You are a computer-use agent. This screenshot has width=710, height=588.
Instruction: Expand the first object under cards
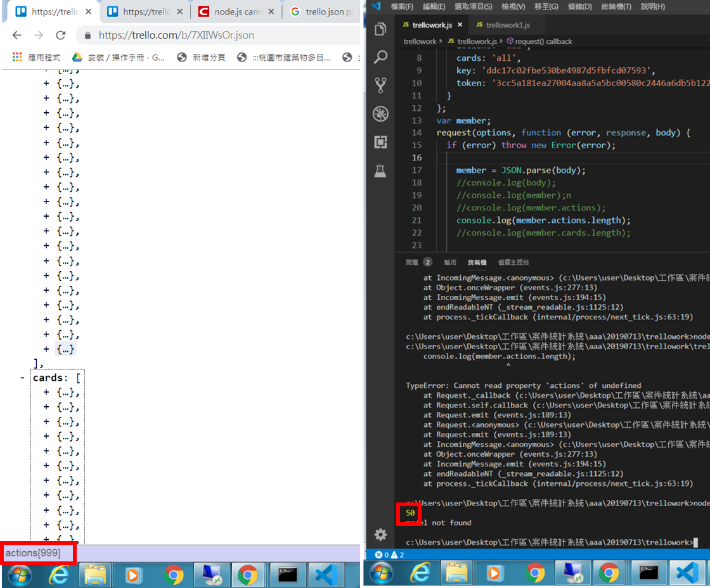pyautogui.click(x=46, y=392)
